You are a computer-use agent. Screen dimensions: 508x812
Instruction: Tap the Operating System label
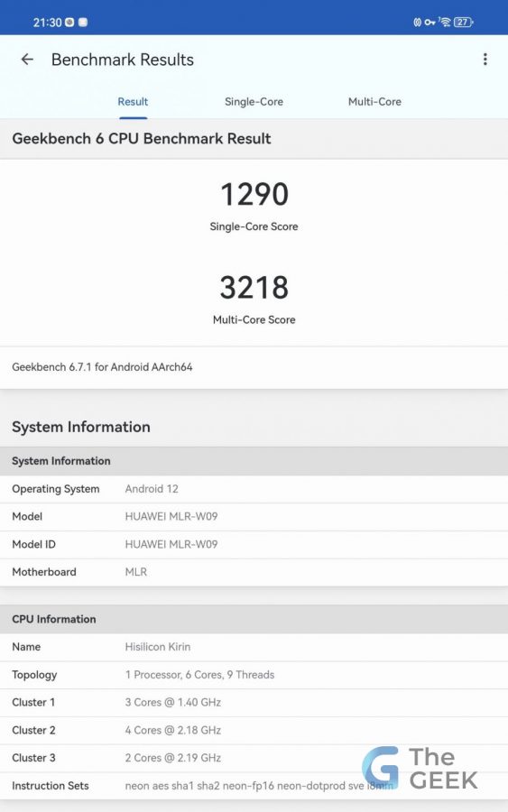coord(55,489)
